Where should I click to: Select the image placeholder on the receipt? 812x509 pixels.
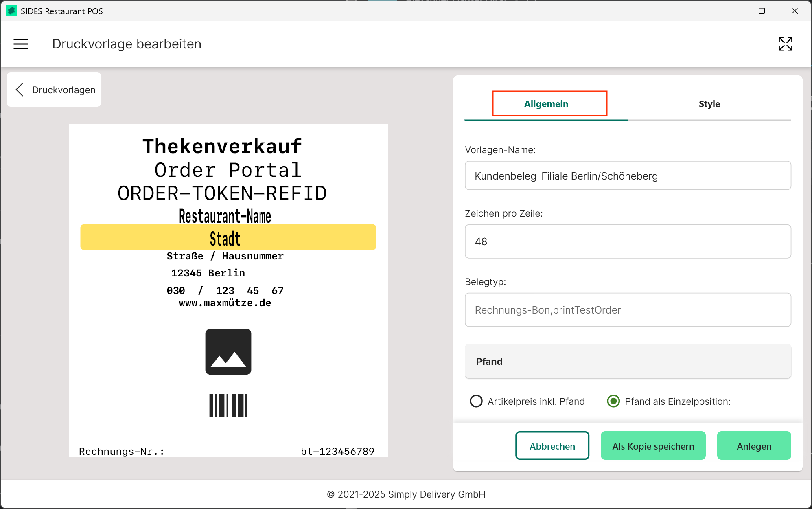pyautogui.click(x=228, y=351)
